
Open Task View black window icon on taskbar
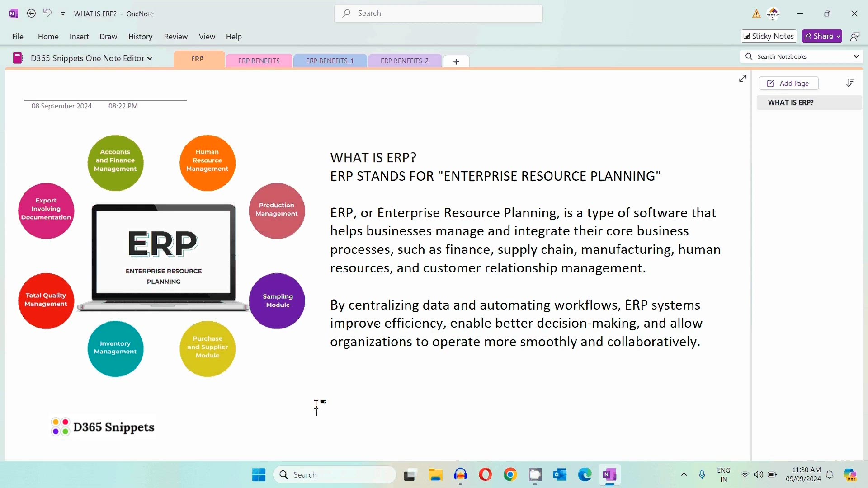point(410,475)
